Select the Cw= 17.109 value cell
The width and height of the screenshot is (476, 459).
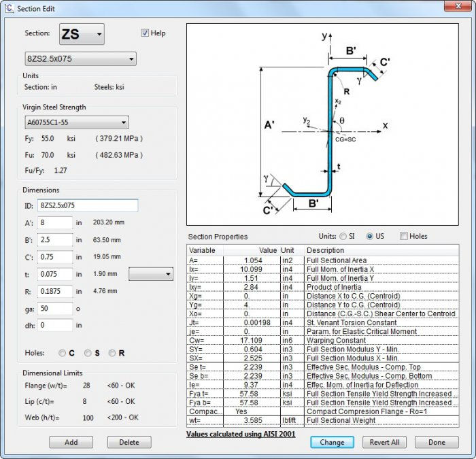coord(252,340)
